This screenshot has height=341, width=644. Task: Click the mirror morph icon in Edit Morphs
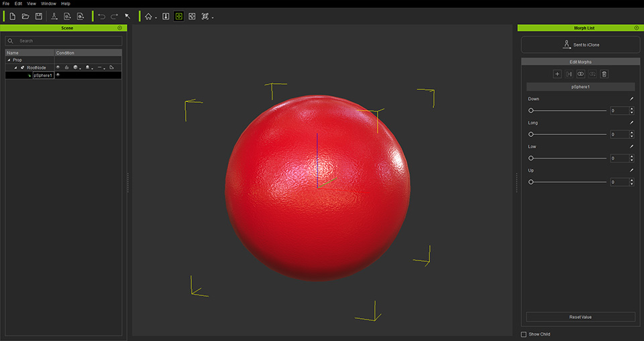coord(569,74)
